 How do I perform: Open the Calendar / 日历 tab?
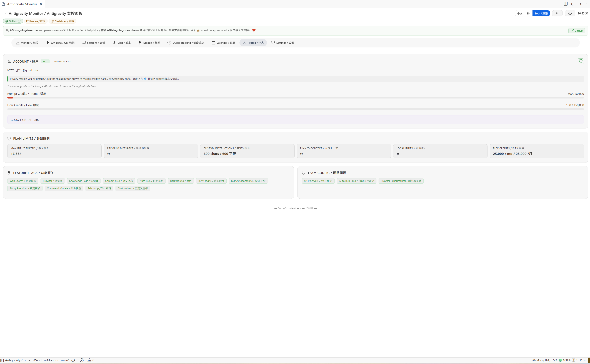[x=223, y=43]
